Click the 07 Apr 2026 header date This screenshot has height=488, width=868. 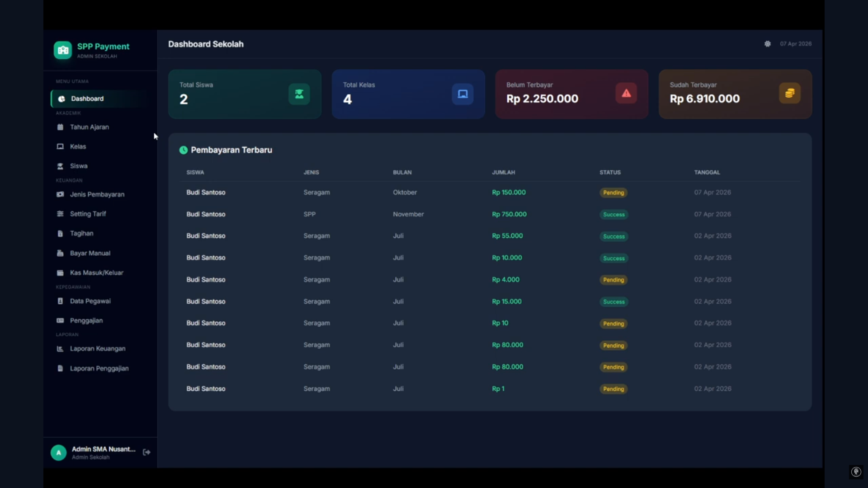tap(796, 44)
